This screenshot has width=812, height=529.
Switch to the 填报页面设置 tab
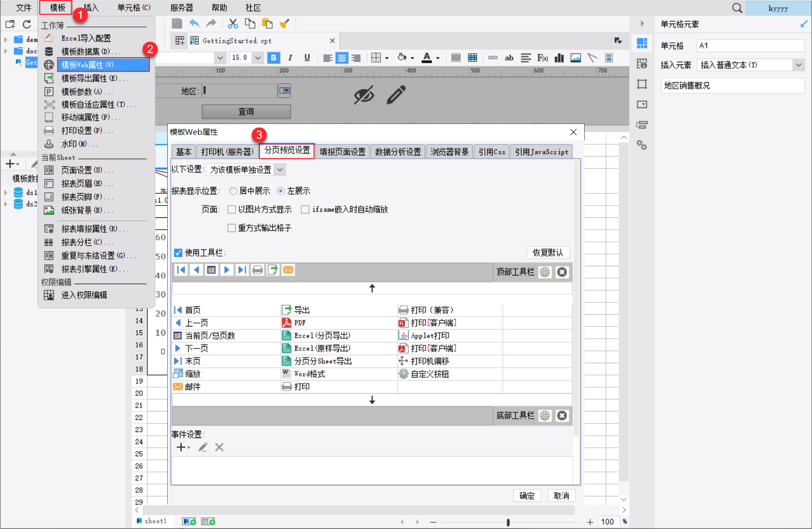point(343,152)
